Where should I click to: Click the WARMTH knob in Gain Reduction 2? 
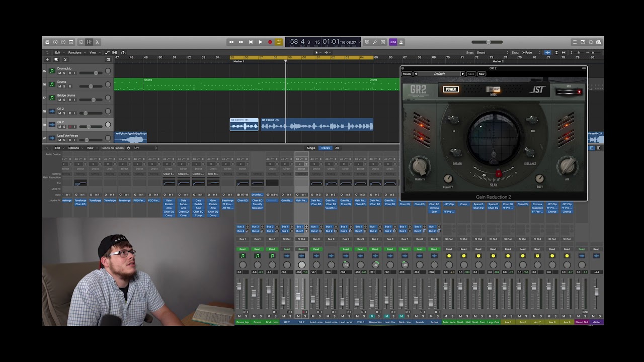click(x=420, y=166)
